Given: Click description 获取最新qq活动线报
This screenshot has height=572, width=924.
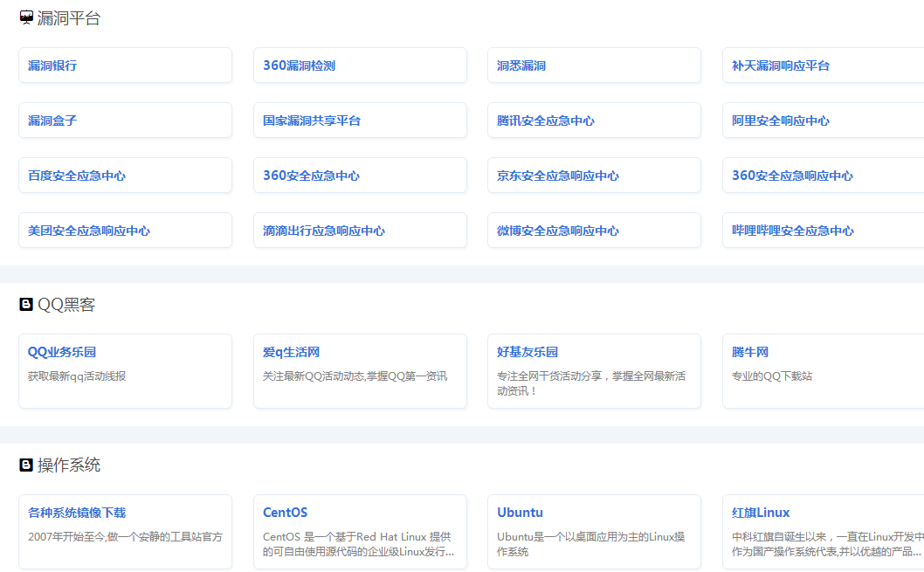Looking at the screenshot, I should click(77, 376).
